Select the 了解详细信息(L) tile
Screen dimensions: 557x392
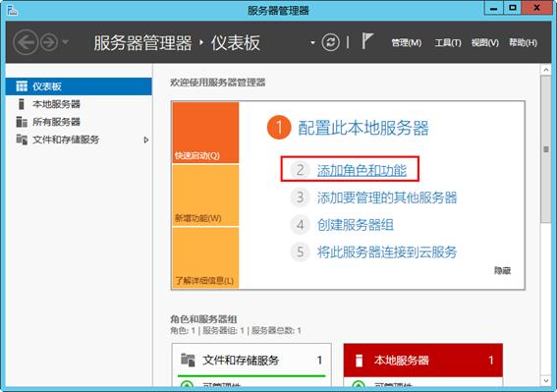coord(205,257)
